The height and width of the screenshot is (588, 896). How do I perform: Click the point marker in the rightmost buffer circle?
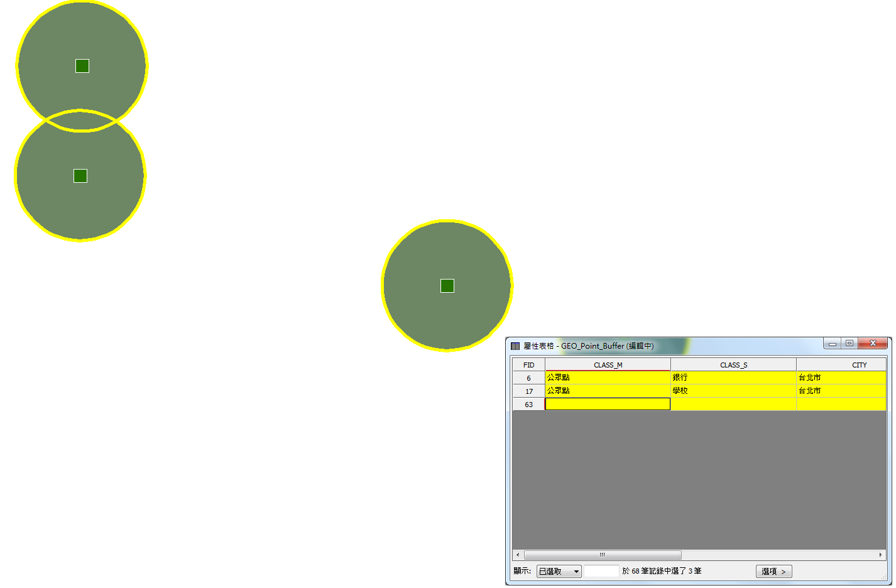click(447, 286)
